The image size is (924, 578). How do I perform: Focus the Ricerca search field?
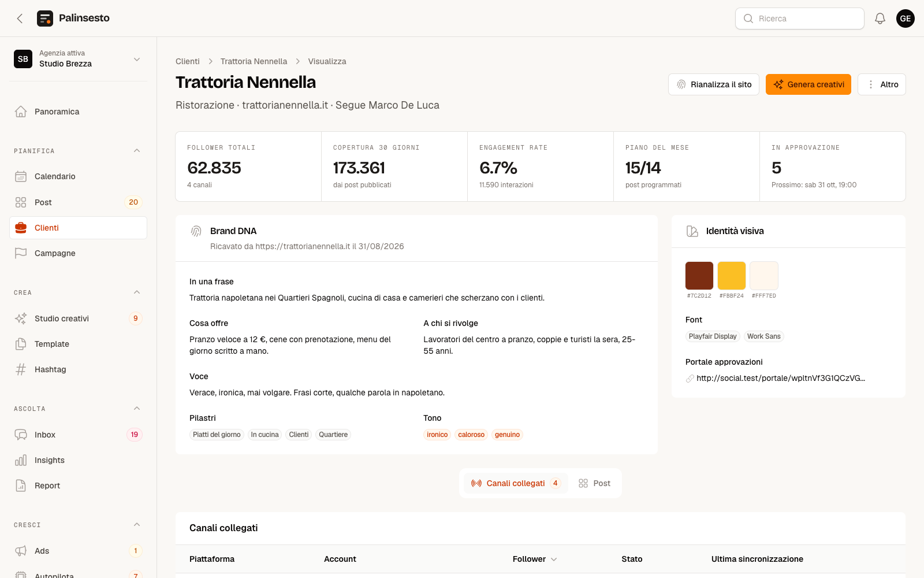coord(799,18)
